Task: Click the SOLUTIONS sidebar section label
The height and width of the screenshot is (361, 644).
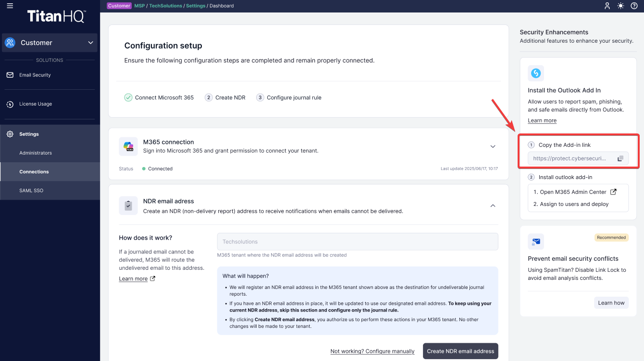Action: pos(50,60)
